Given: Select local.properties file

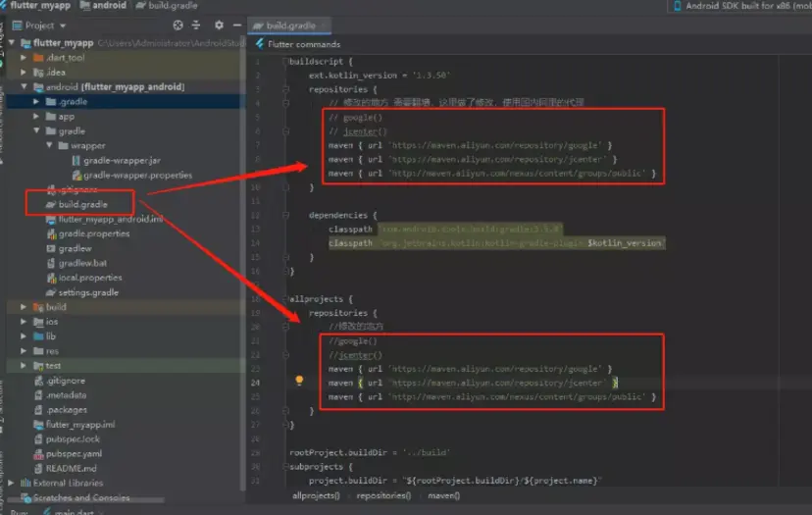Looking at the screenshot, I should click(90, 278).
